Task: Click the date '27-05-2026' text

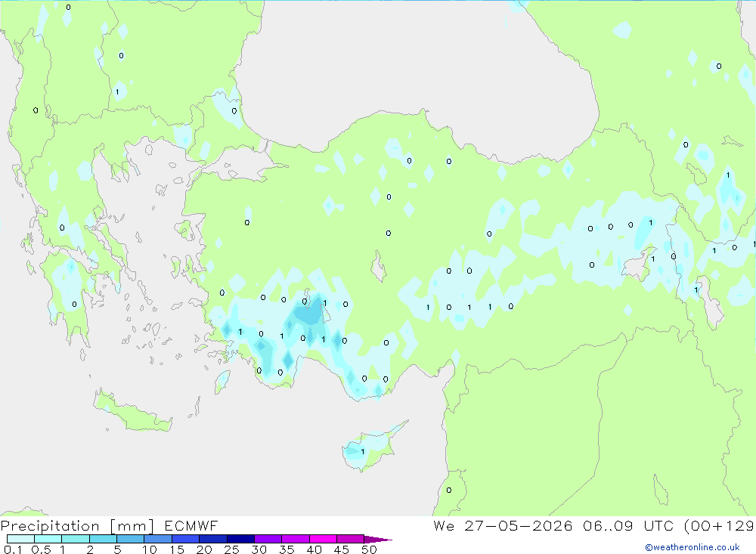Action: (x=519, y=525)
